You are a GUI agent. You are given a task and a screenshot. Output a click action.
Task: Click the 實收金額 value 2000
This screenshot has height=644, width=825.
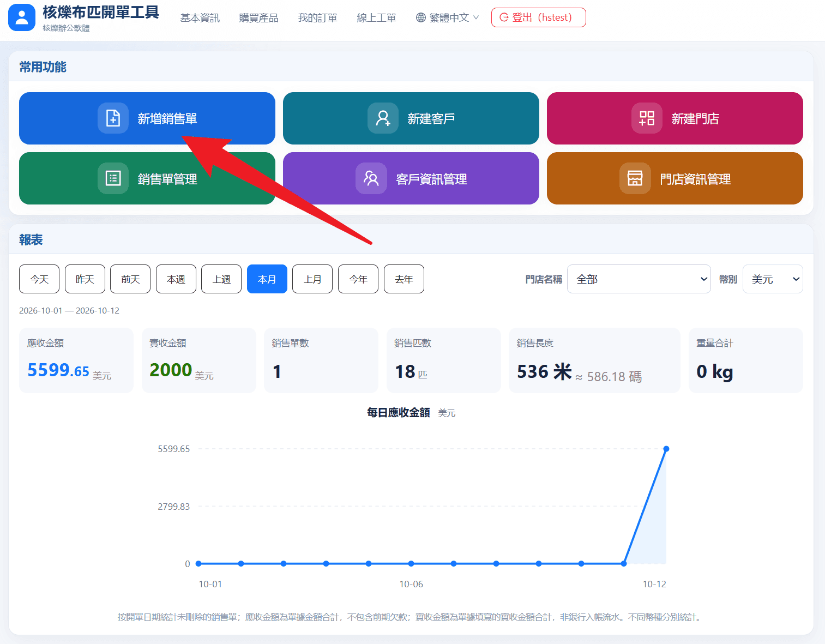pyautogui.click(x=171, y=370)
